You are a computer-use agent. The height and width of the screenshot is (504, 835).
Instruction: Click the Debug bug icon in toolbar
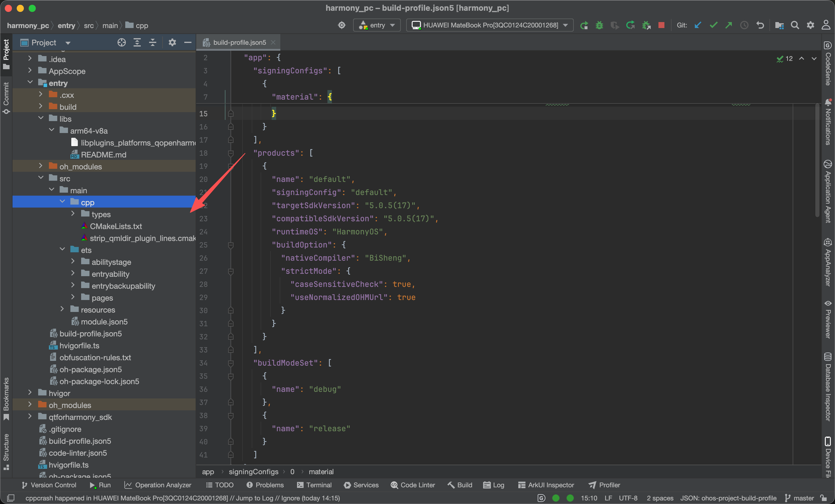(599, 25)
